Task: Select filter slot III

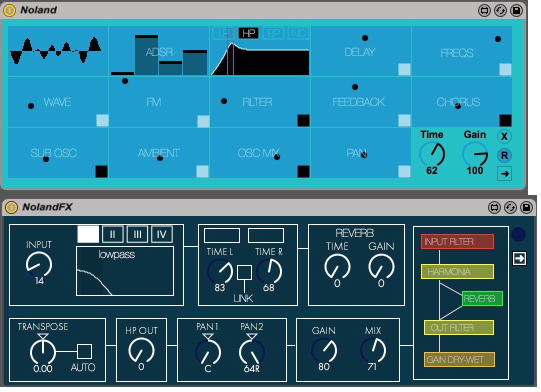Action: click(x=137, y=234)
